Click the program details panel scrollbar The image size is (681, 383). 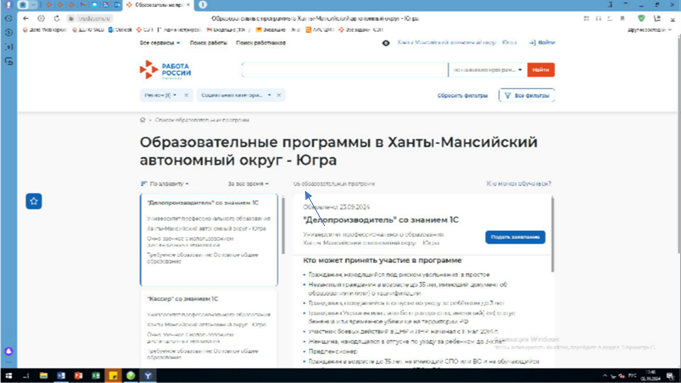tap(552, 234)
